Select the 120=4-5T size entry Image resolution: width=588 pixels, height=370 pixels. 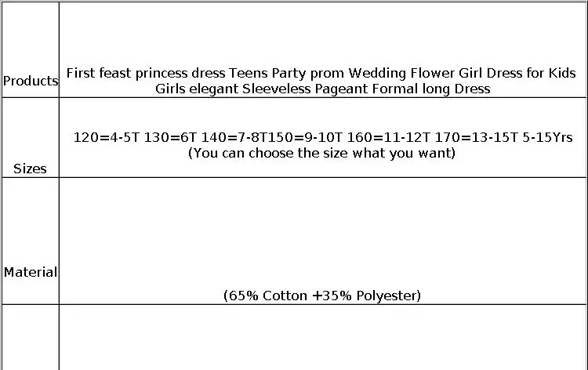click(107, 137)
